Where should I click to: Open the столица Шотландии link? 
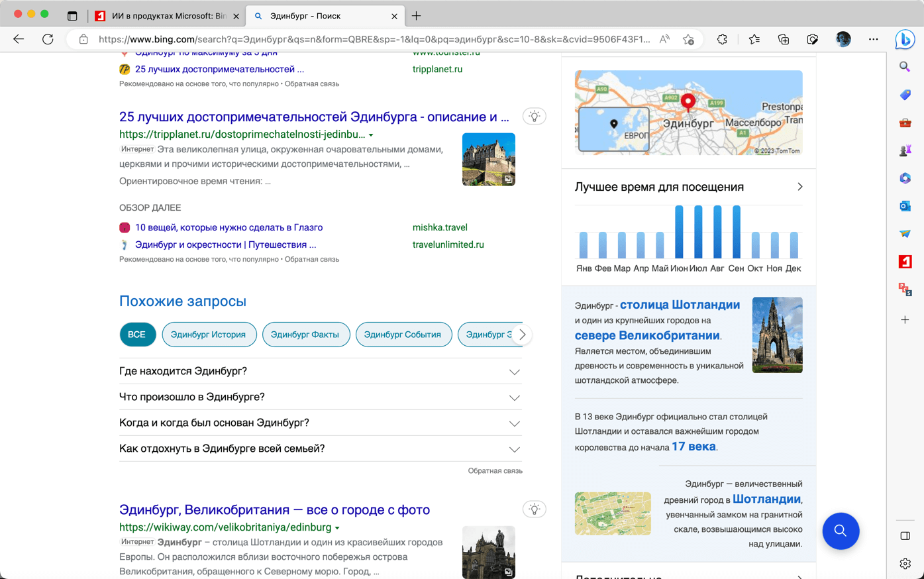click(x=680, y=305)
